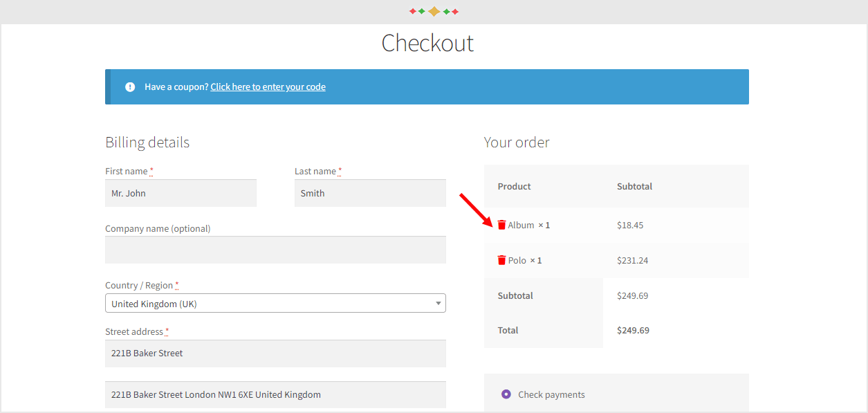Click the Country dropdown arrow

tap(438, 304)
